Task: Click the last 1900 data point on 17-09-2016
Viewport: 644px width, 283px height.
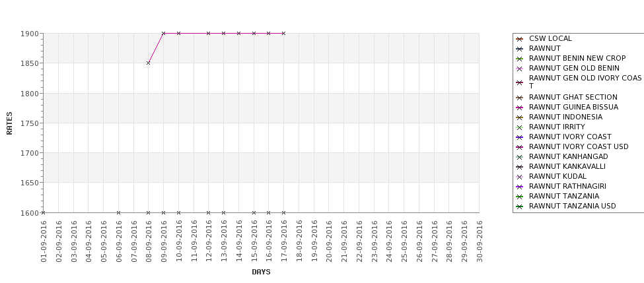Action: [x=283, y=33]
